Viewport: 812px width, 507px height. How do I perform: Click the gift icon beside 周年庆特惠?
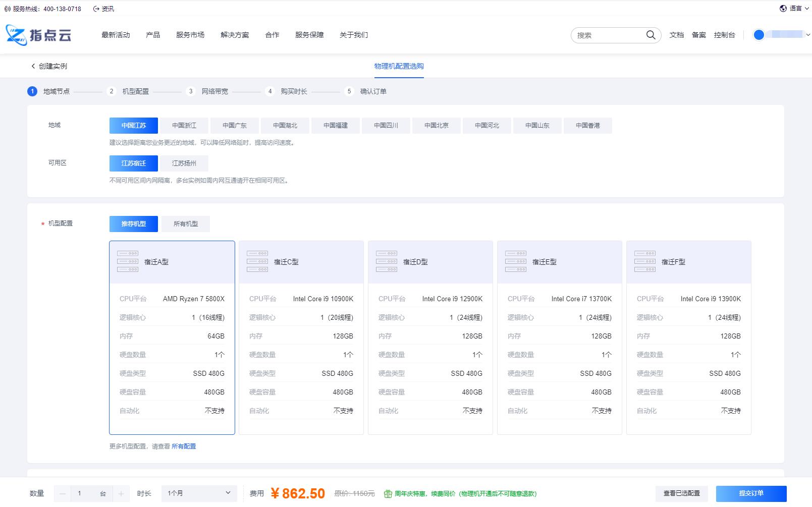[x=388, y=493]
